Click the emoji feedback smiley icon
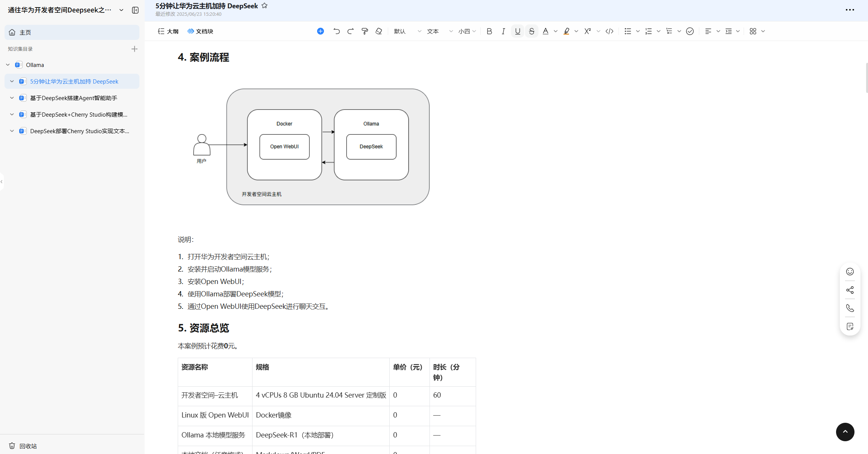868x454 pixels. point(850,272)
